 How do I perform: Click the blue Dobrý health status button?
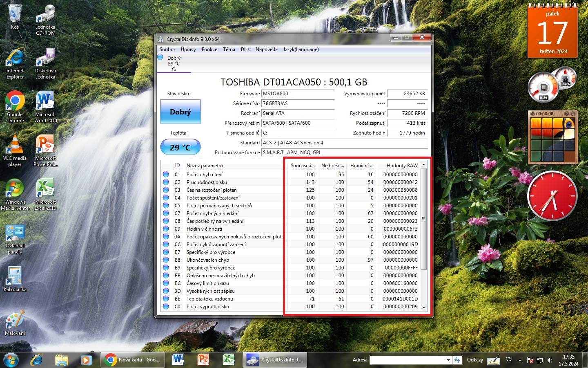pyautogui.click(x=180, y=112)
